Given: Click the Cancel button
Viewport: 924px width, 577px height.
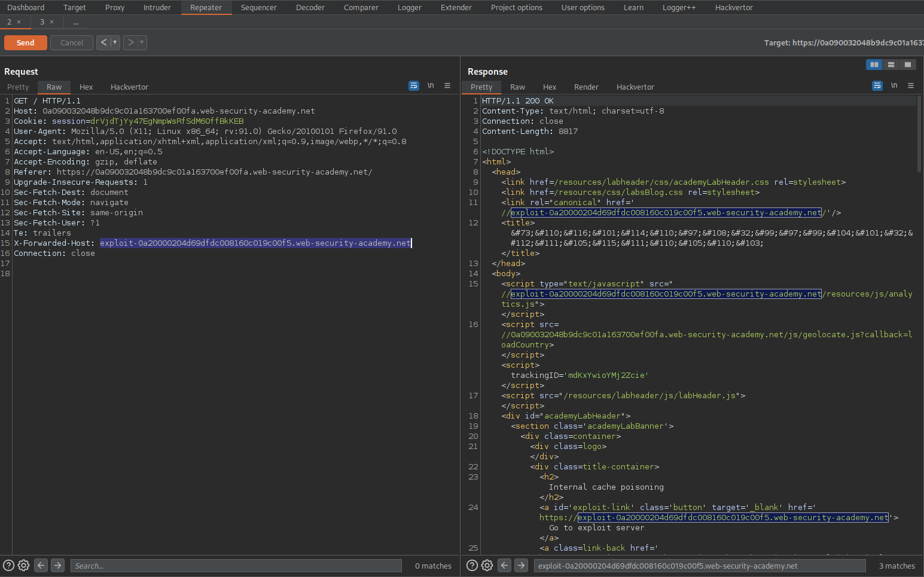Looking at the screenshot, I should coord(72,43).
